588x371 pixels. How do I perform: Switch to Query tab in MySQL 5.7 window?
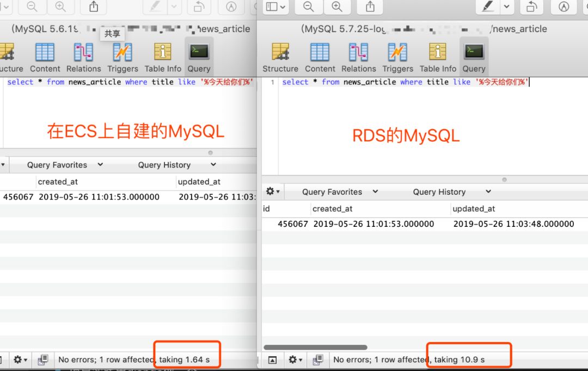tap(474, 57)
